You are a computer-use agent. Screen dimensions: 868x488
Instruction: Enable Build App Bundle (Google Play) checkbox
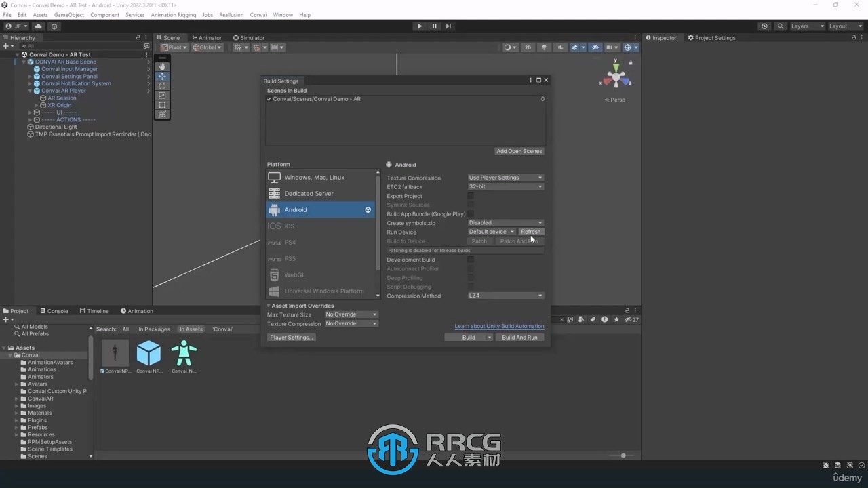click(x=471, y=214)
